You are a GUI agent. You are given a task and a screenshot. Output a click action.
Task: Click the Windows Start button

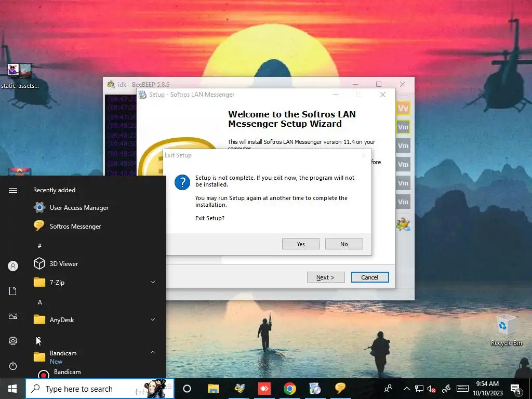pyautogui.click(x=12, y=389)
